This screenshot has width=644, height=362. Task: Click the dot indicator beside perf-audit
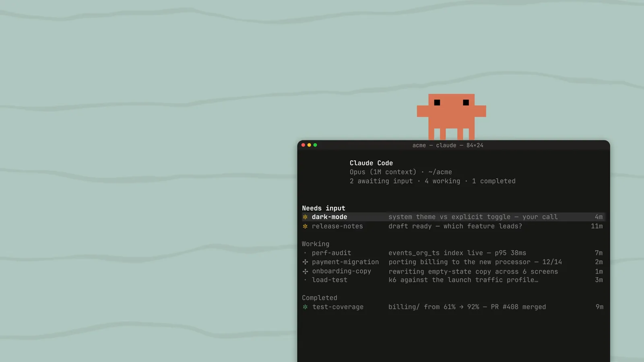click(x=305, y=253)
